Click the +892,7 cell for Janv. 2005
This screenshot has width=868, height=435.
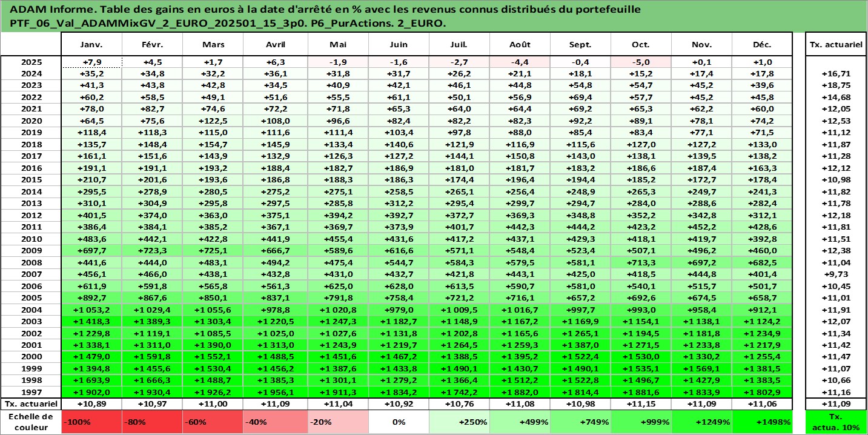(91, 297)
